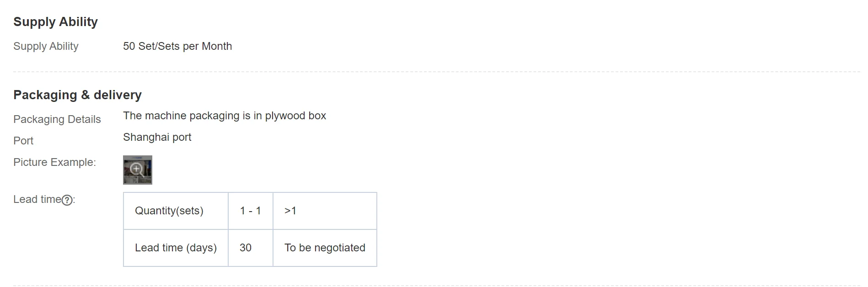Viewport: 868px width, 287px height.
Task: Click the plywood box packaging description
Action: pyautogui.click(x=225, y=116)
